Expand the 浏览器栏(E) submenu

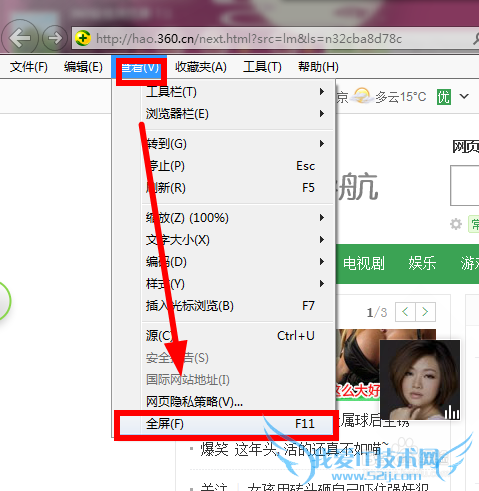click(x=223, y=114)
